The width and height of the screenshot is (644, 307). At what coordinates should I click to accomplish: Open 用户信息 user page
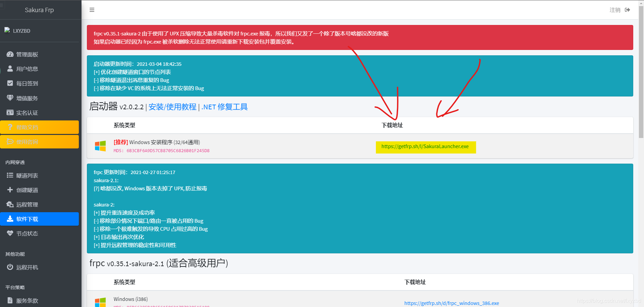(x=27, y=69)
